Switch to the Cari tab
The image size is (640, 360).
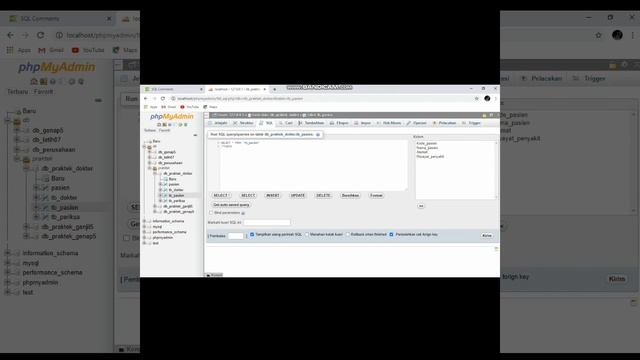[x=286, y=123]
